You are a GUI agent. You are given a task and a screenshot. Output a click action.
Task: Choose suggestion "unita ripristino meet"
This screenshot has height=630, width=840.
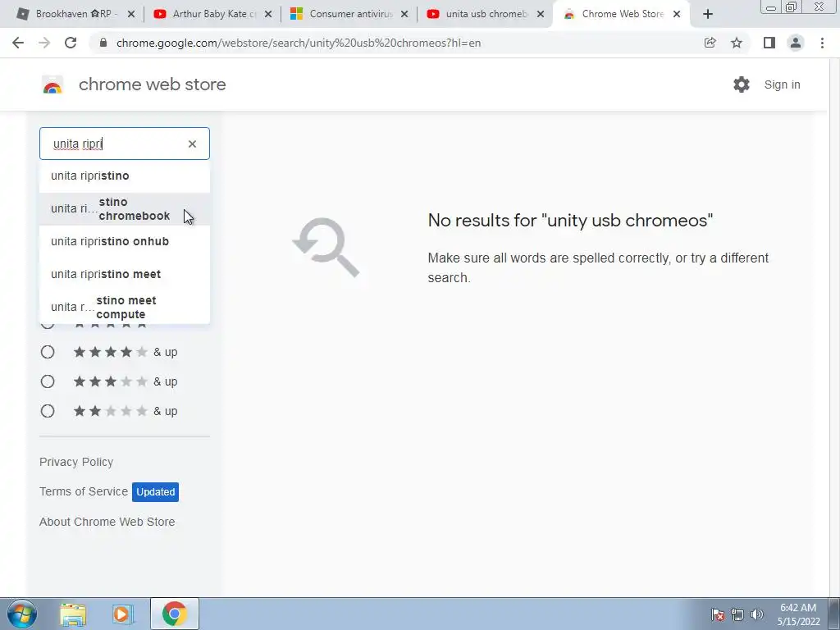coord(125,274)
